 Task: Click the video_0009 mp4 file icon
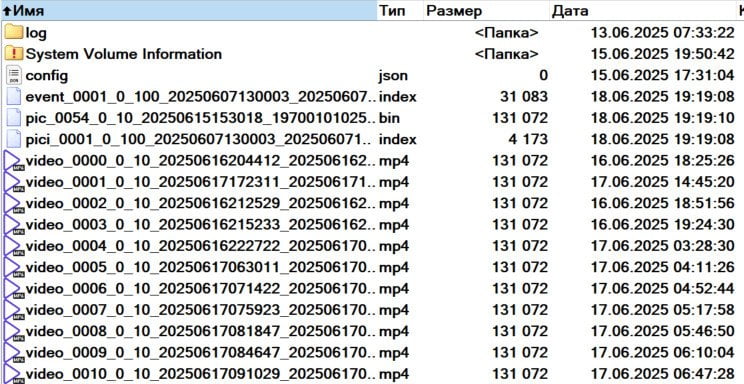[14, 353]
